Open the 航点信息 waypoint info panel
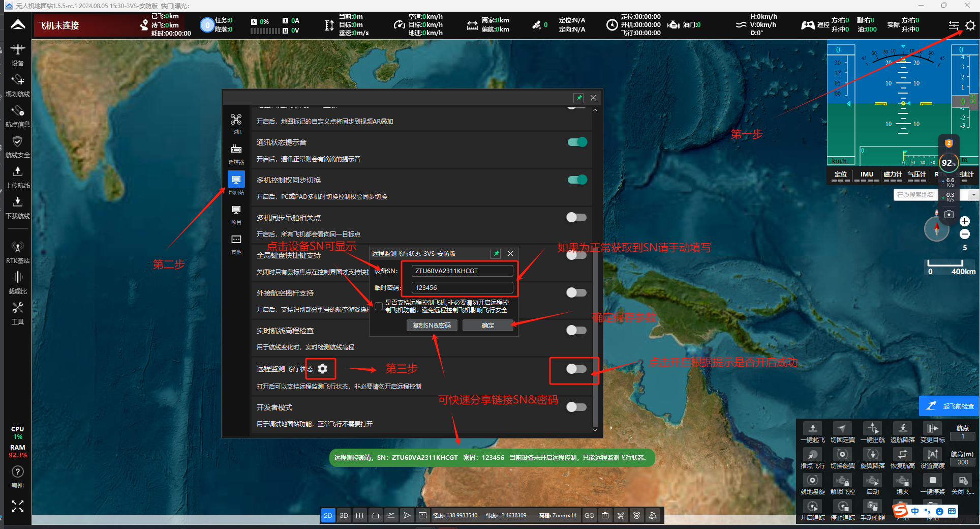The width and height of the screenshot is (980, 529). coord(17,116)
